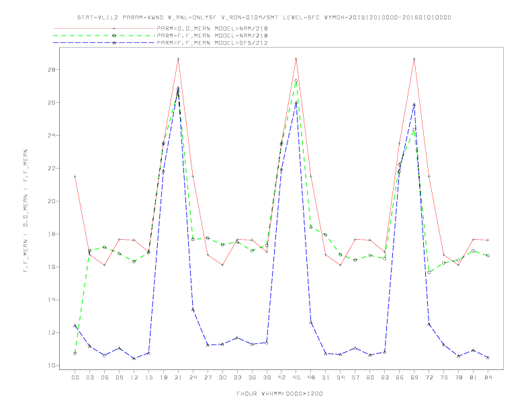The height and width of the screenshot is (411, 532).
Task: Click x-axis forecast hour label 09
Action: [119, 377]
